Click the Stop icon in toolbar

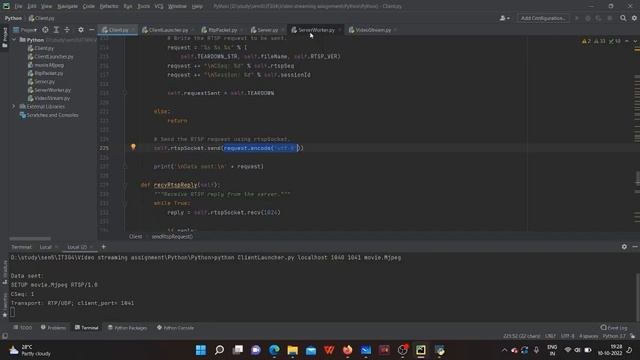610,18
